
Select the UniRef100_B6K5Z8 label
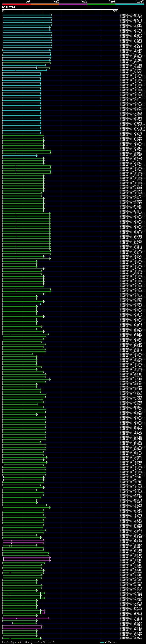pyautogui.click(x=131, y=638)
